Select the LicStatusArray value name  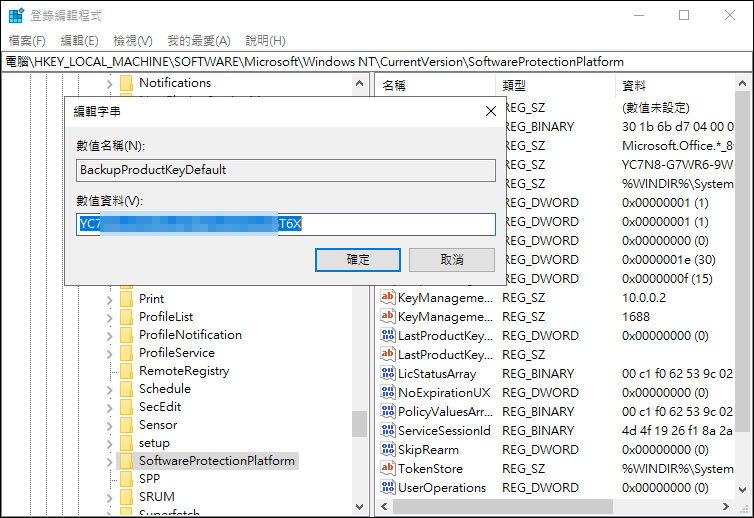[x=437, y=374]
